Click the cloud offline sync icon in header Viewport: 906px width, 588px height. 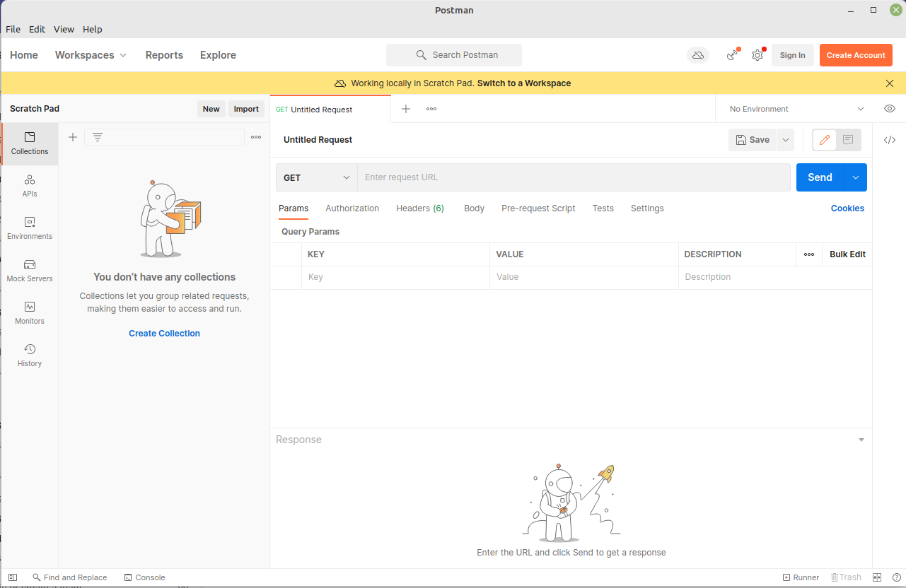[698, 55]
